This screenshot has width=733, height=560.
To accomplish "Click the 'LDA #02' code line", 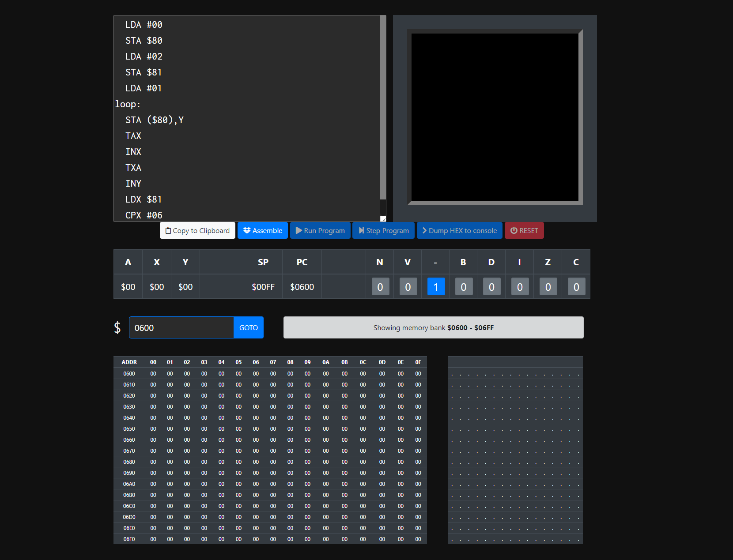I will point(144,56).
